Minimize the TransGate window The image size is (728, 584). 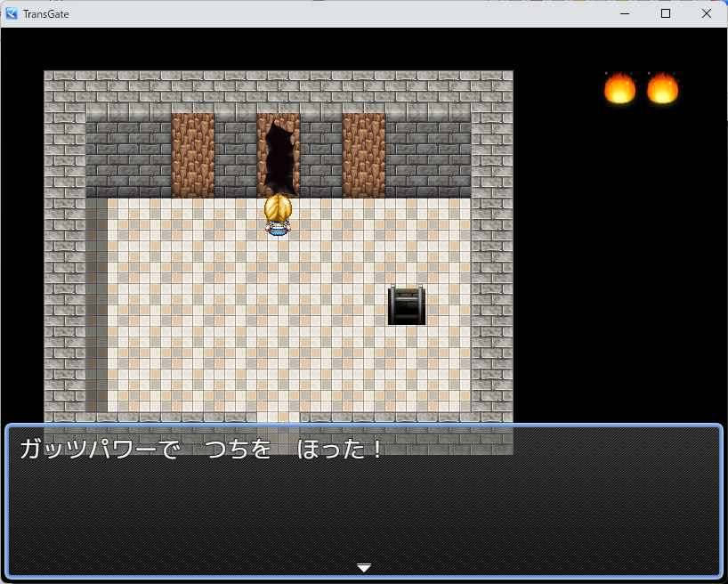click(625, 13)
